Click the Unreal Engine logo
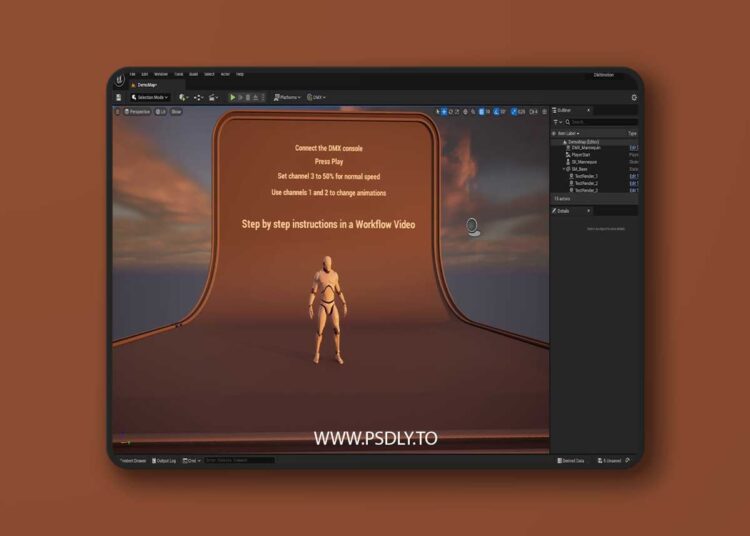750x536 pixels. coord(121,78)
